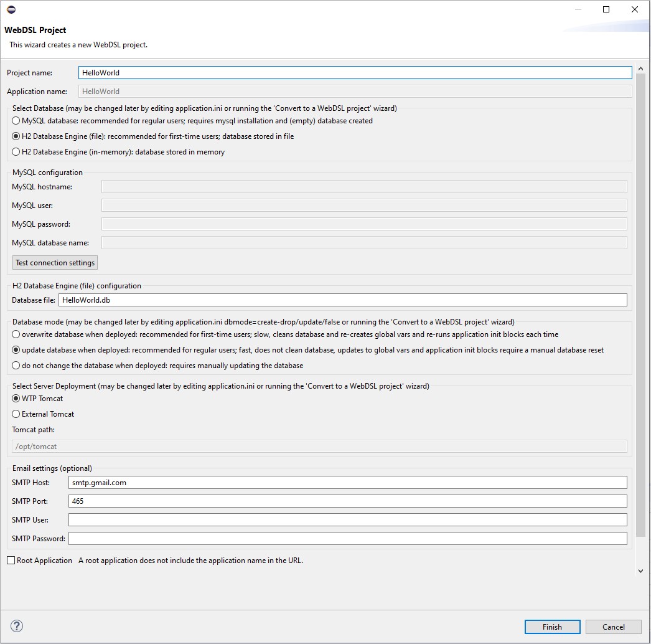Image resolution: width=651 pixels, height=644 pixels.
Task: Focus the Project name field
Action: pyautogui.click(x=355, y=73)
